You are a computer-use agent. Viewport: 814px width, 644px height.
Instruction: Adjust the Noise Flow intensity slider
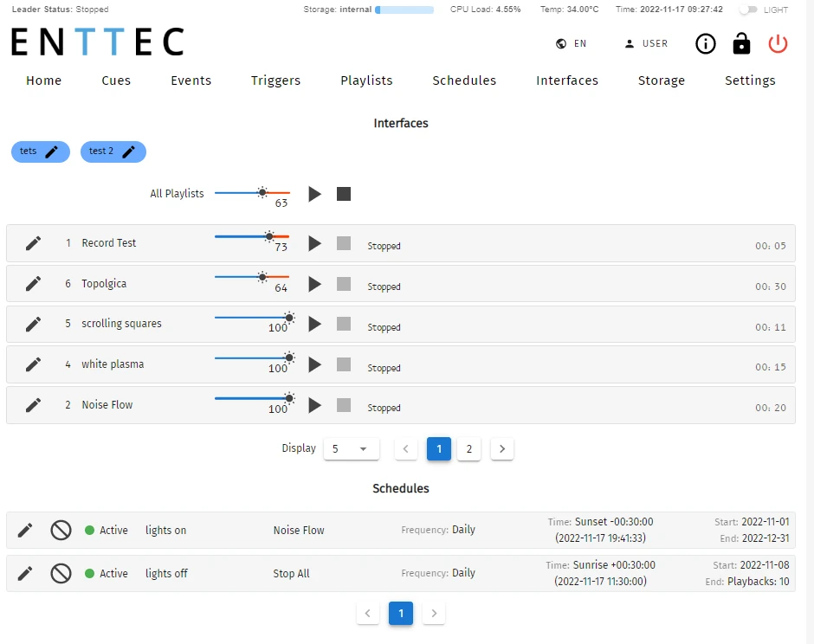pos(255,398)
